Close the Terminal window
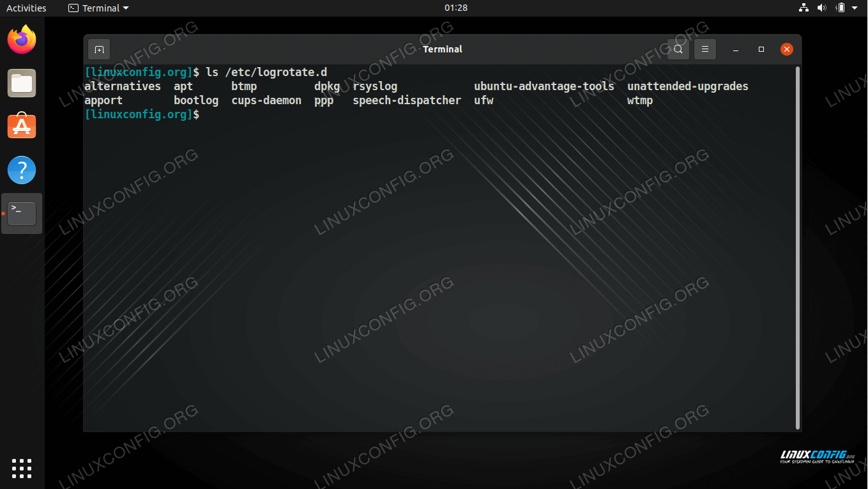 [x=787, y=49]
